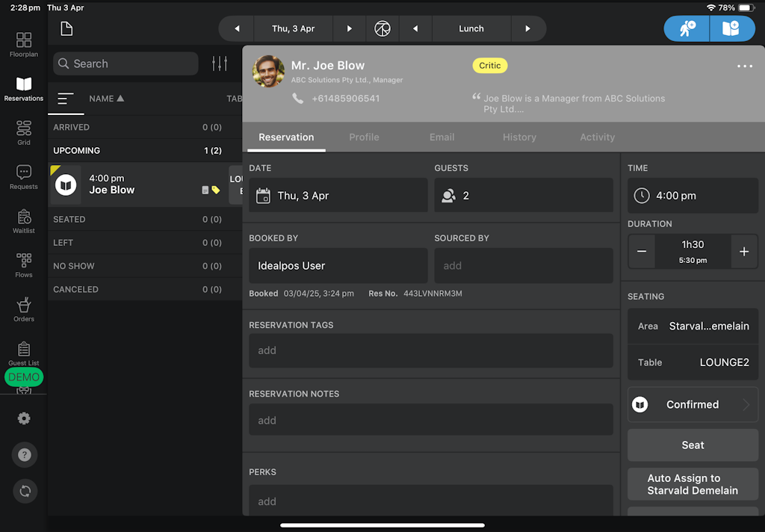Screen dimensions: 765x532
Task: Go to next day arrow after Thu, 3 Apr
Action: pos(349,28)
